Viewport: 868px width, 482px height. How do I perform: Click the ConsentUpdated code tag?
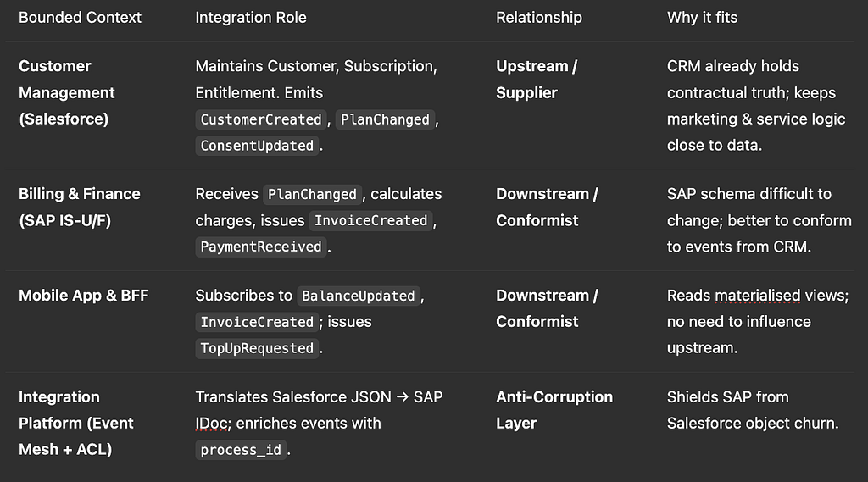coord(257,146)
